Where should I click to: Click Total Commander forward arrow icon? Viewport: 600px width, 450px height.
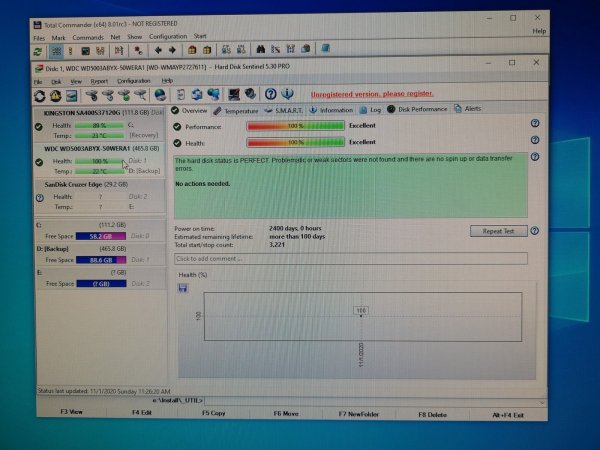[172, 50]
